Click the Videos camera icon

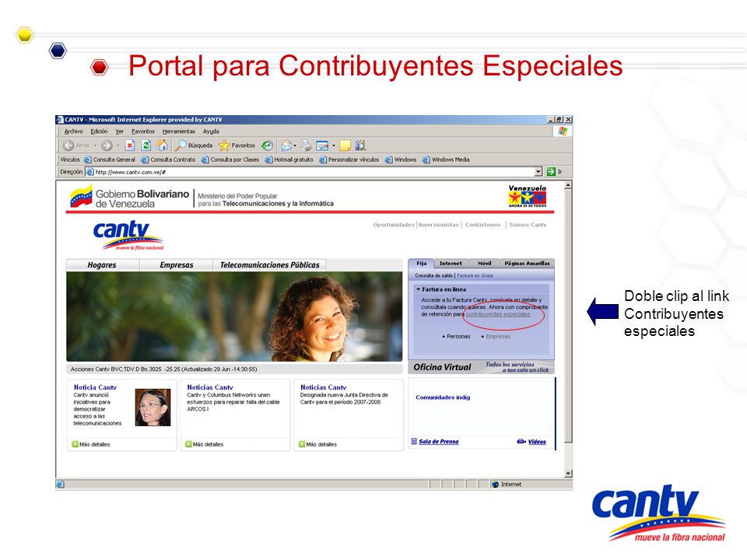521,442
